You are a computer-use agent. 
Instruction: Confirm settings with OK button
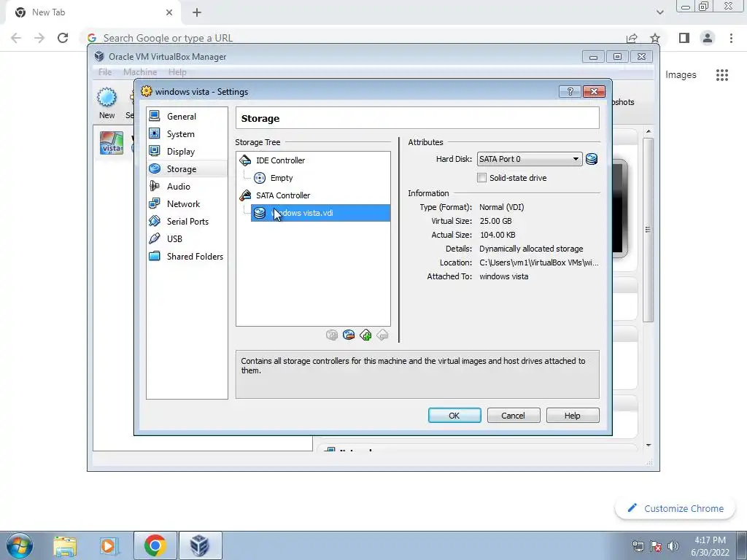click(454, 415)
